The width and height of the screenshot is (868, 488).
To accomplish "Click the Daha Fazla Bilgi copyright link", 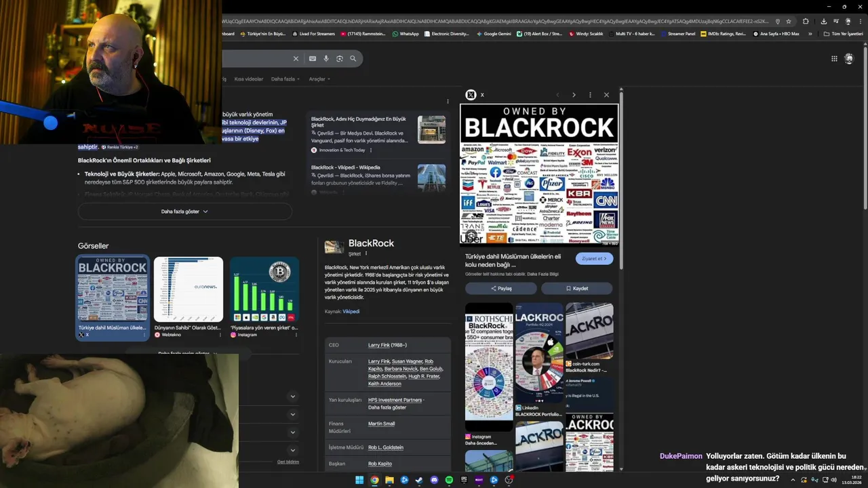I will click(x=543, y=274).
